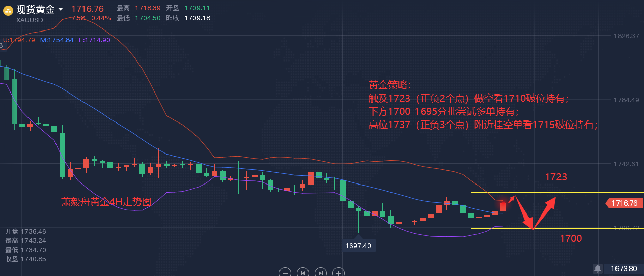
Task: Click the percent change 0.44%
Action: coord(101,18)
